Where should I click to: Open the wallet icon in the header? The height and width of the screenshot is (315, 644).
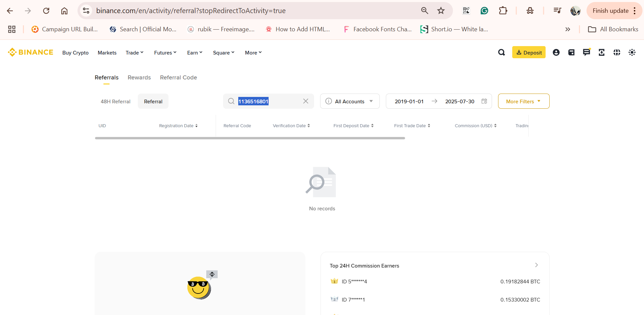(x=571, y=52)
